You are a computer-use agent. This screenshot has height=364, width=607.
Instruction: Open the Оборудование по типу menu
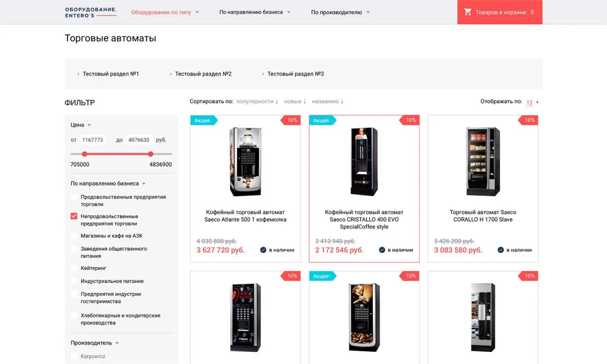[x=165, y=12]
